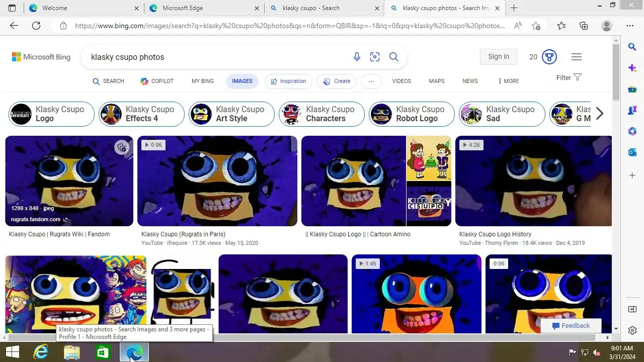
Task: Select Klasky Csupo Effects 4 suggestion
Action: pos(141,114)
